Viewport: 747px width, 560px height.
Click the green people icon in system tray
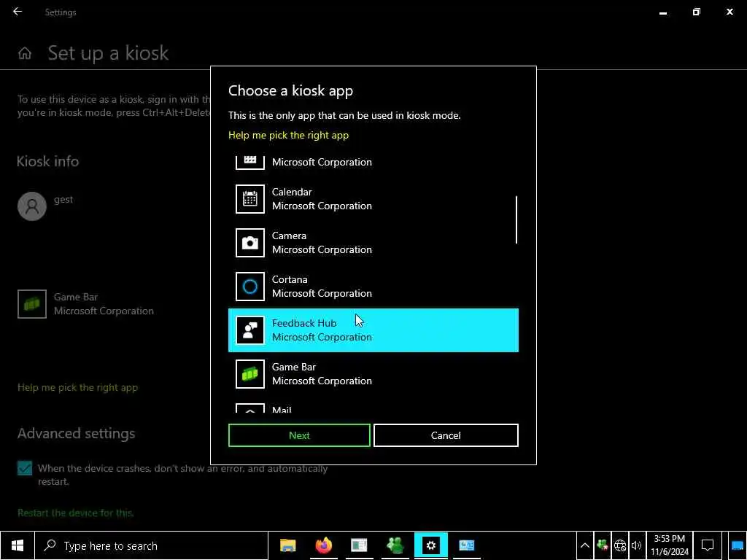[x=602, y=545]
